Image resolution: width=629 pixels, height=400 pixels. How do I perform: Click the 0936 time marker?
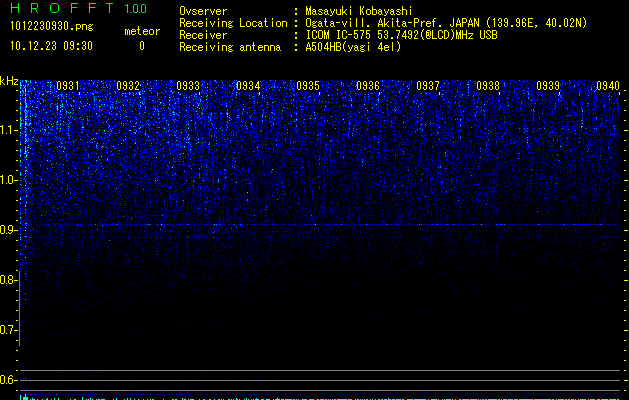tap(368, 86)
